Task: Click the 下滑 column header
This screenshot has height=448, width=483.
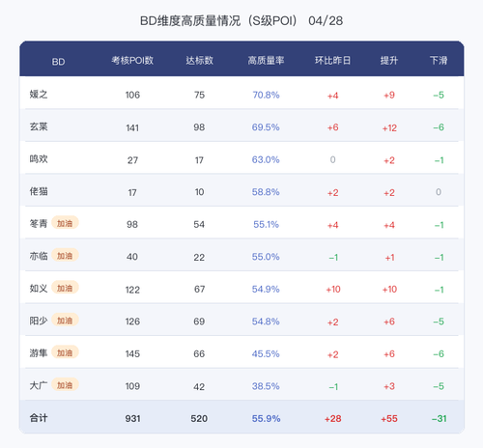Action: pyautogui.click(x=439, y=60)
